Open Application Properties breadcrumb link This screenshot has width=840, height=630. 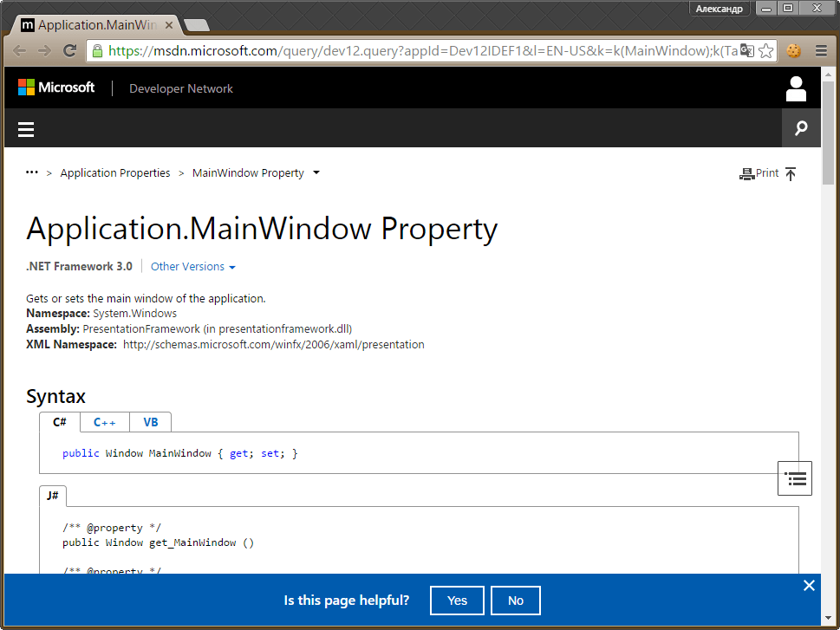pos(115,173)
